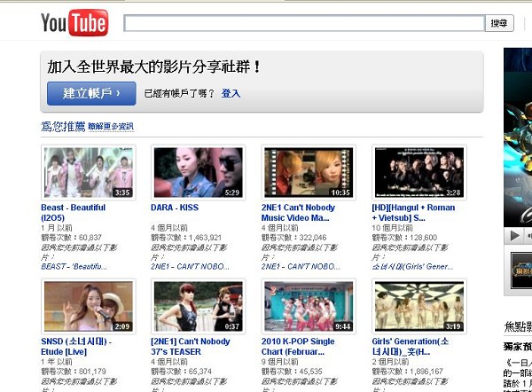Click the text 觀看次數：45,535
This screenshot has width=532, height=392.
292,372
